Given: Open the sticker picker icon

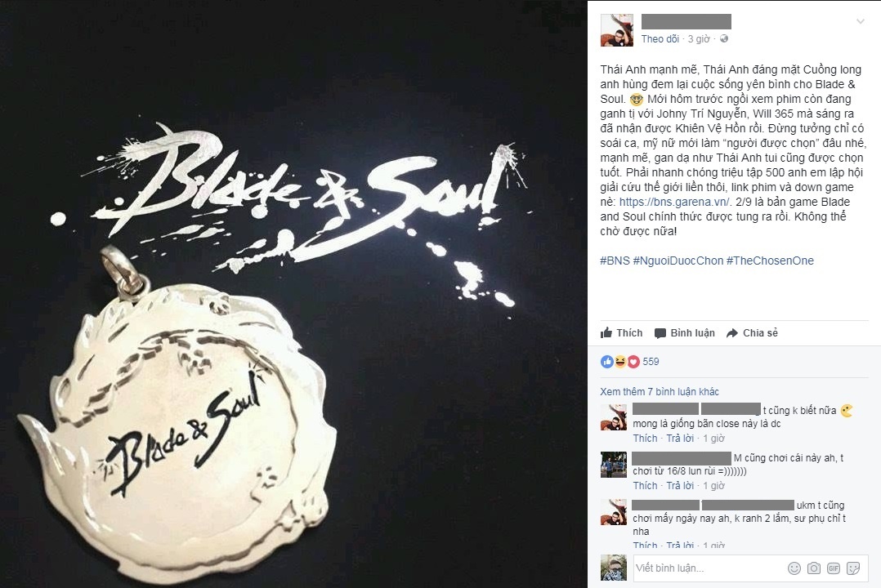Looking at the screenshot, I should click(853, 568).
